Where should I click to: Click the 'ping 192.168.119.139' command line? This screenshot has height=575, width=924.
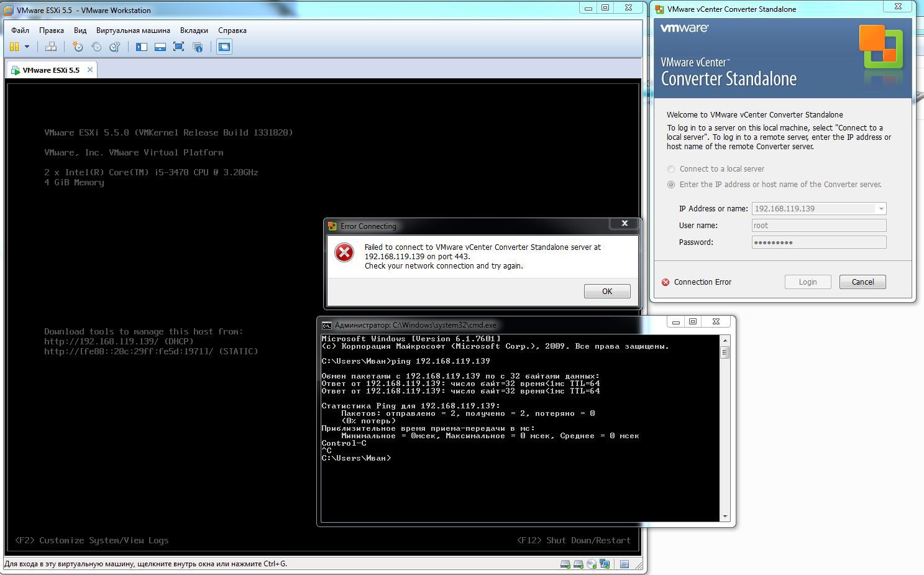point(406,361)
